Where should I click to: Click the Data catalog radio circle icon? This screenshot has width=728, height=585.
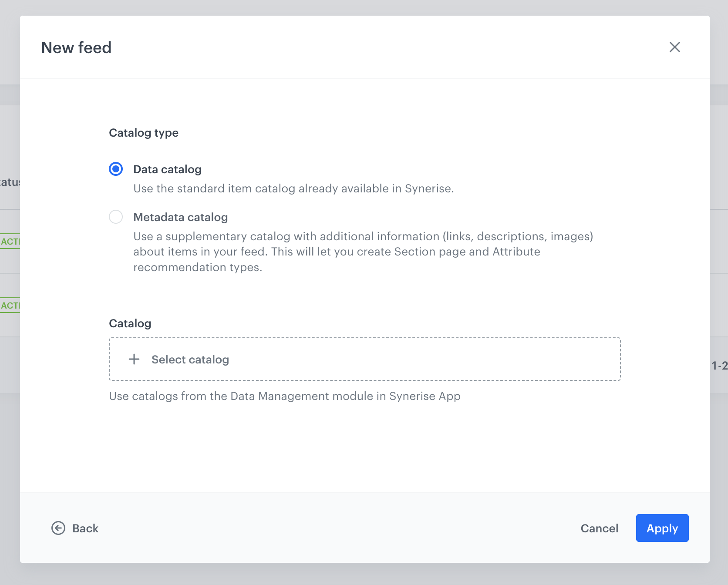coord(116,169)
